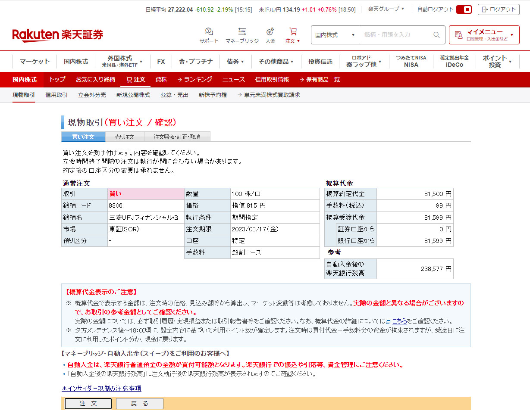Click the ログアウト logout button
The image size is (530, 420).
(x=498, y=9)
